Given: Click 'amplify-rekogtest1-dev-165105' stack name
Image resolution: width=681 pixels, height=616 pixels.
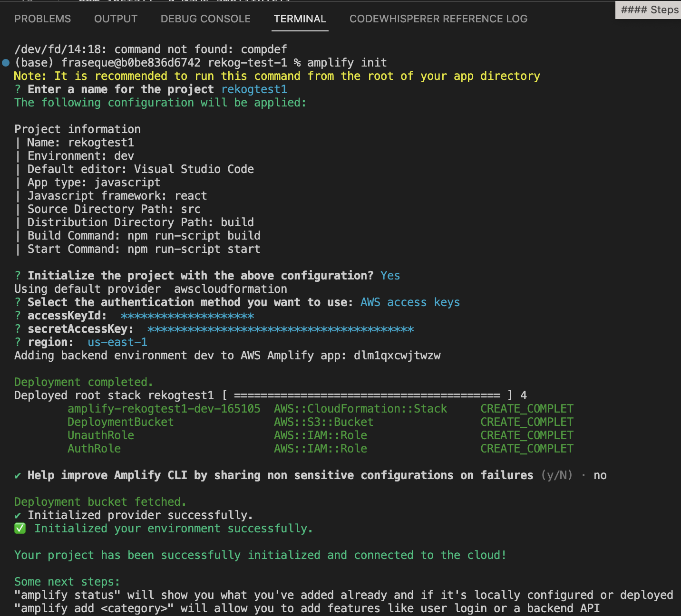Looking at the screenshot, I should pyautogui.click(x=164, y=409).
